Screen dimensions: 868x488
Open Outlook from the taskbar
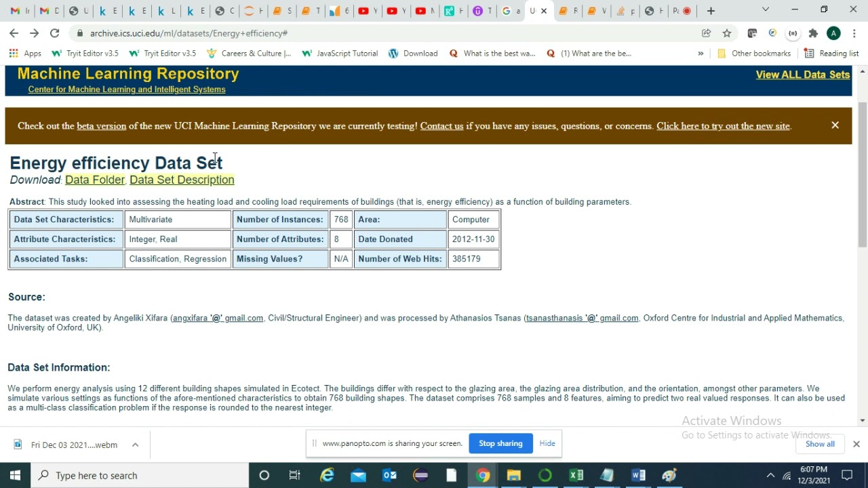point(389,475)
